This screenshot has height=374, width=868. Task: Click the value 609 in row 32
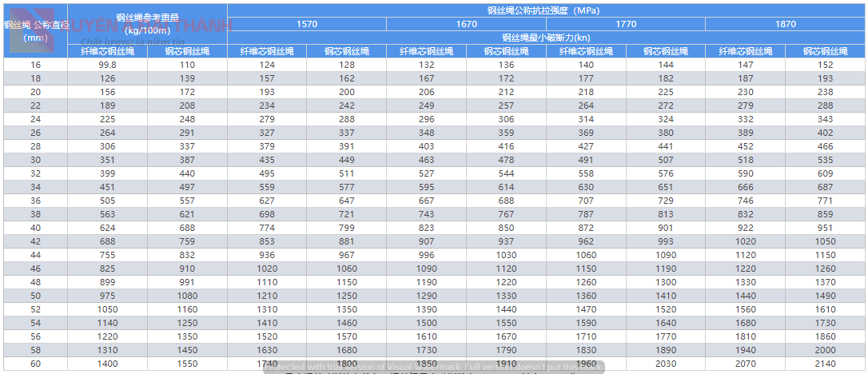(825, 173)
